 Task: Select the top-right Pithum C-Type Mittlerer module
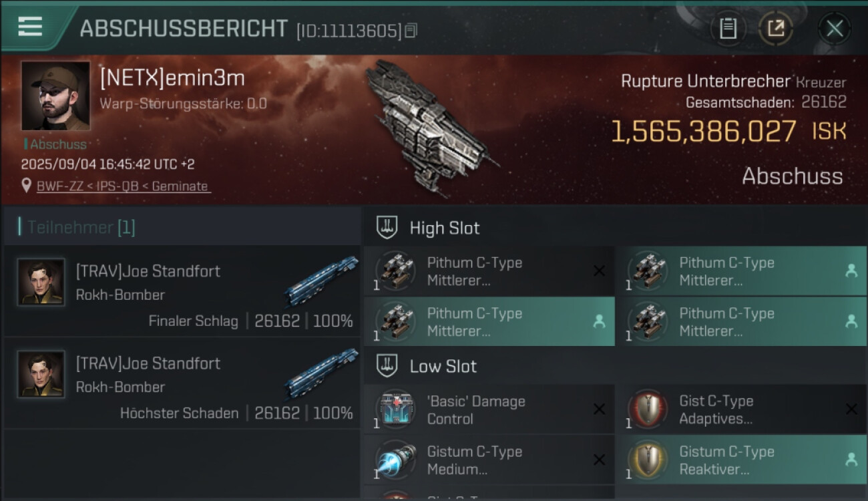tap(741, 271)
